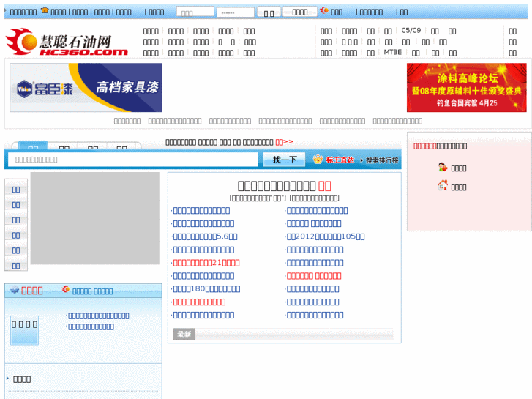Click the small arrow before 搜索排行榜
Viewport: 532px width, 399px height.
(x=361, y=160)
